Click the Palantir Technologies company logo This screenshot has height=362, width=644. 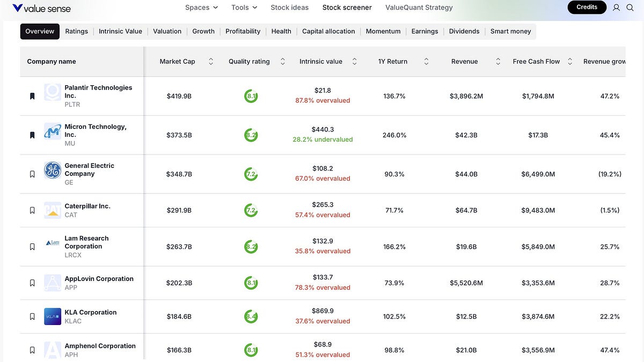[53, 92]
